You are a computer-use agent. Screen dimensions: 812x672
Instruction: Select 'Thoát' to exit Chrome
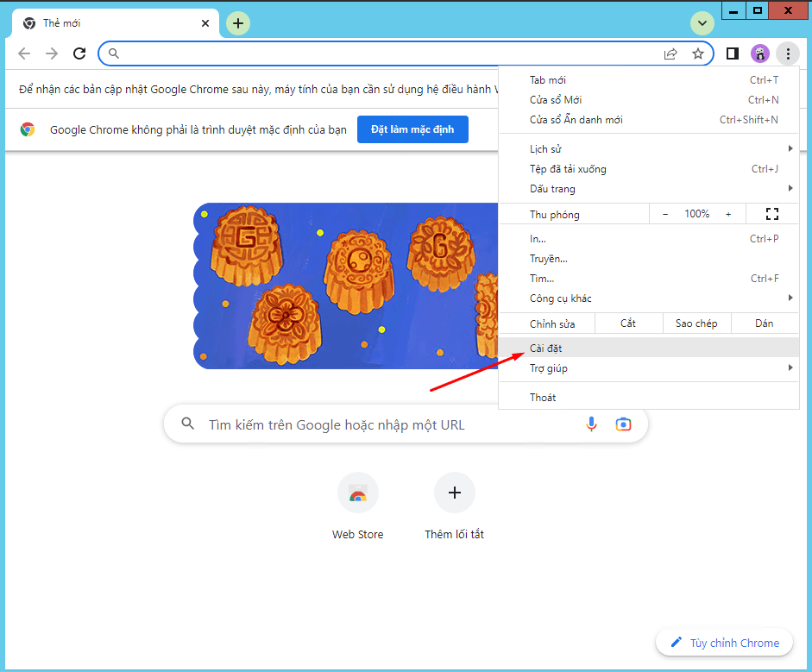(648, 397)
